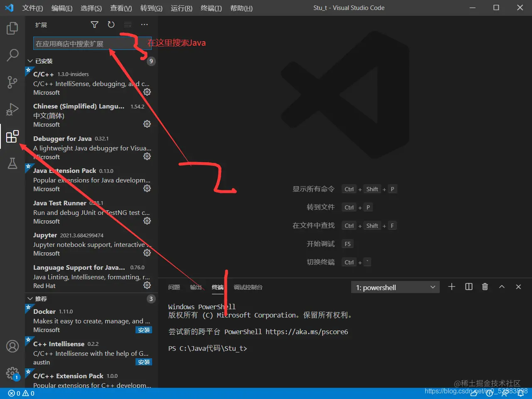Select the Language Support for Java entry
Screen dimensions: 532x399
91,276
